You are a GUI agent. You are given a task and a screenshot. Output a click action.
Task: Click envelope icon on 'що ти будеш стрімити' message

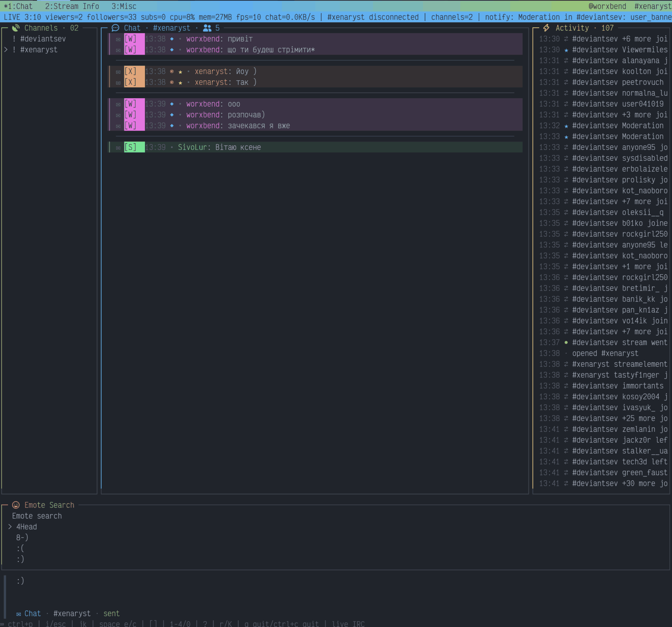[x=118, y=50]
